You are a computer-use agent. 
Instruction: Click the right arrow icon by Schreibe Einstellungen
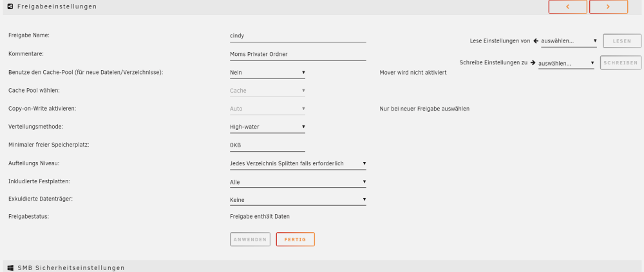533,63
